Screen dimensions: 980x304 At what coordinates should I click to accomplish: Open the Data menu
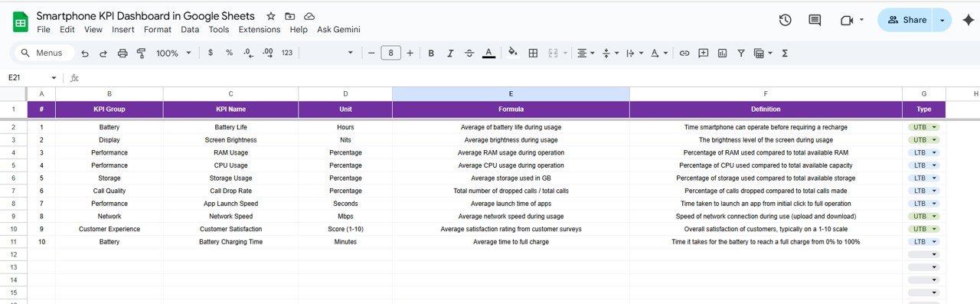pyautogui.click(x=190, y=29)
